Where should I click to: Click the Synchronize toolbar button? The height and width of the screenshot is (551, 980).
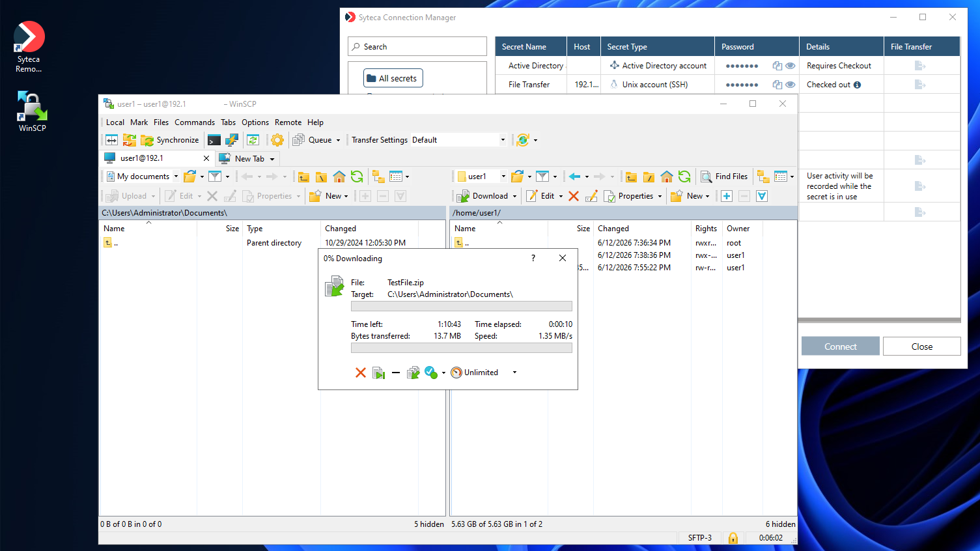click(170, 140)
